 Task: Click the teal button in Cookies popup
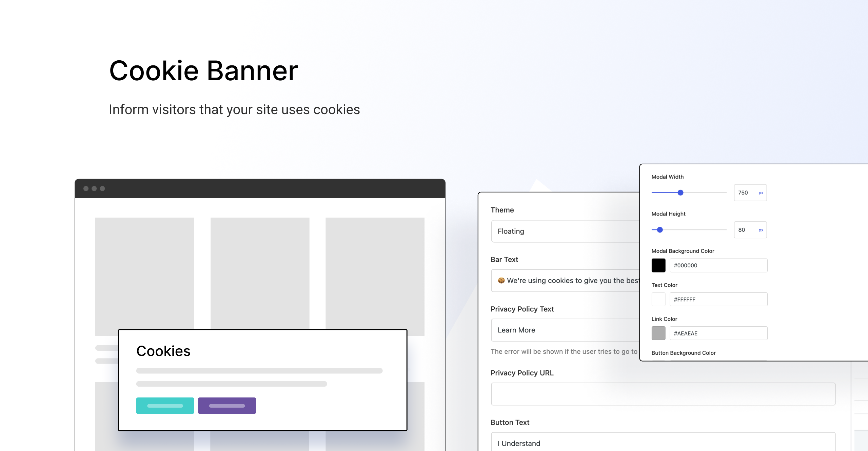[165, 406]
